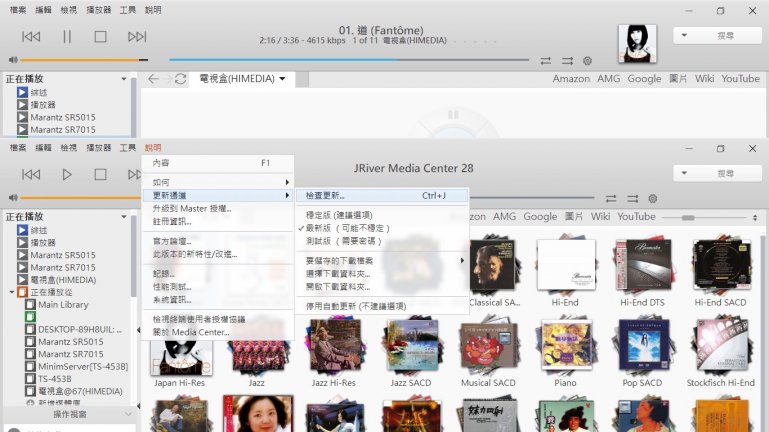Open the Musical SACD album stack

coord(488,347)
